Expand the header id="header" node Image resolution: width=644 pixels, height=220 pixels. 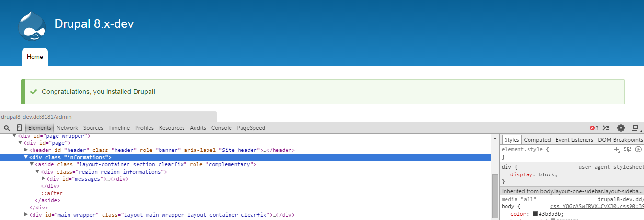[x=26, y=150]
